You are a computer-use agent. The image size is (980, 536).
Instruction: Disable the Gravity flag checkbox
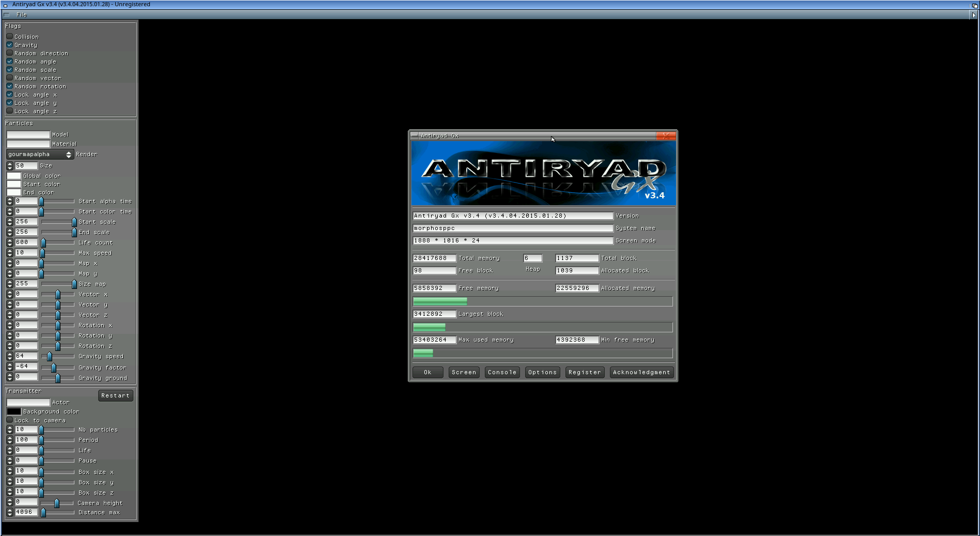coord(10,45)
